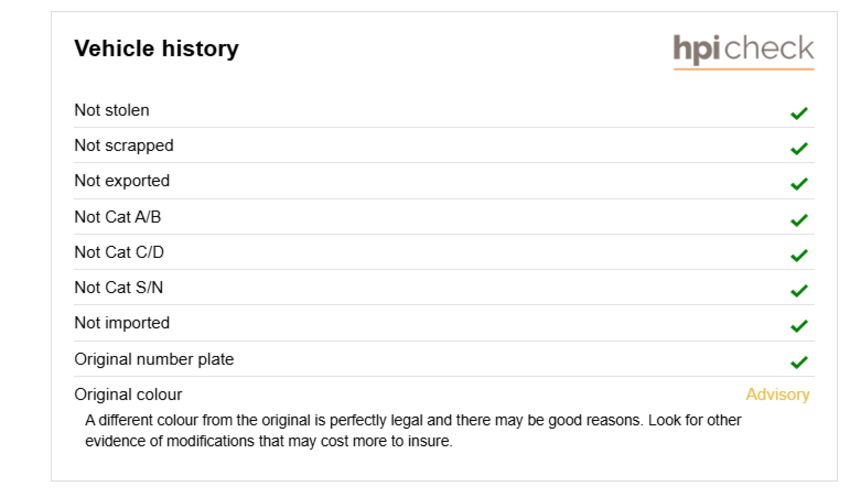Select the Not scrapped row label
850x497 pixels.
click(124, 146)
